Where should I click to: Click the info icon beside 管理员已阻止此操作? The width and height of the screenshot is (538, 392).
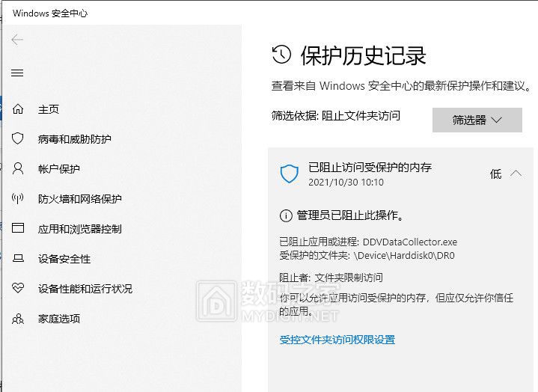pyautogui.click(x=285, y=215)
